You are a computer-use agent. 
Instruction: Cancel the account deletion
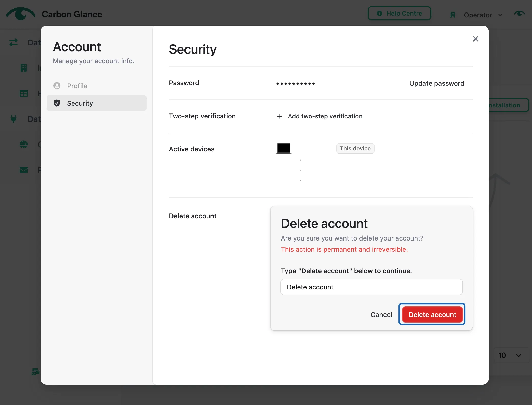click(x=381, y=315)
